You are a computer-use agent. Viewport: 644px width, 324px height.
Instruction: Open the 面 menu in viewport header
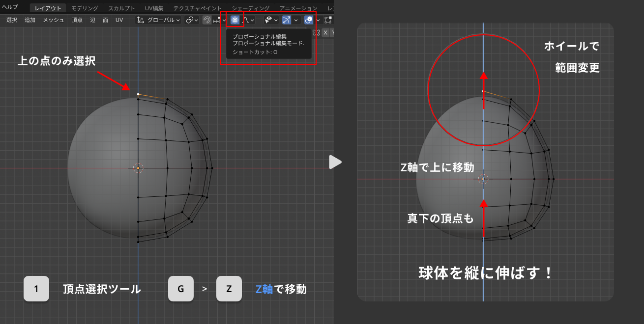(105, 20)
